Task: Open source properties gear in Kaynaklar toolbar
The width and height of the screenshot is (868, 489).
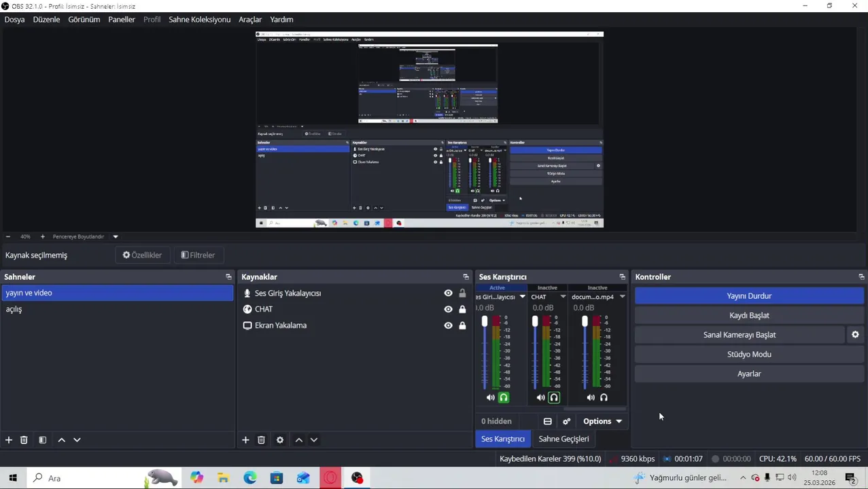Action: pos(280,440)
